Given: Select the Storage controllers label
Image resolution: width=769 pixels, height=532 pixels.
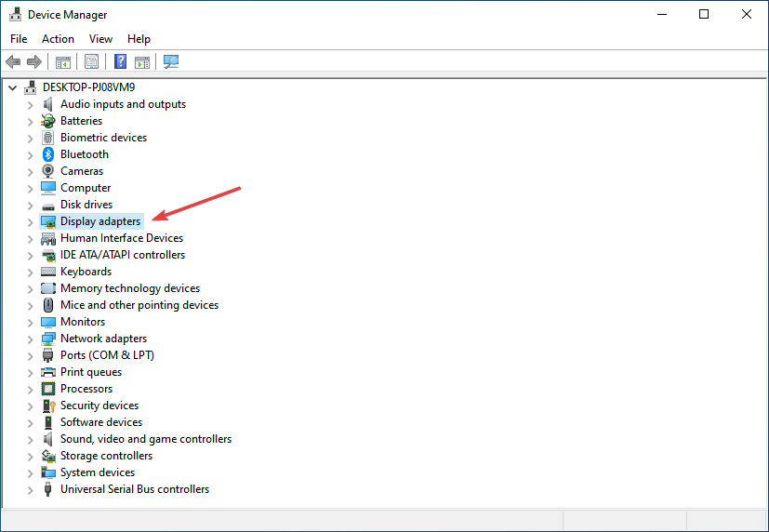Looking at the screenshot, I should click(x=106, y=456).
